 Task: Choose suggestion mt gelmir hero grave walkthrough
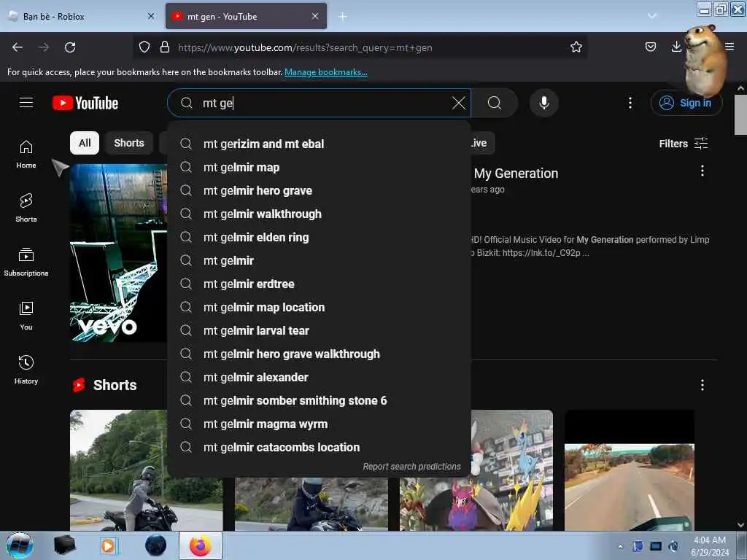[x=320, y=354]
